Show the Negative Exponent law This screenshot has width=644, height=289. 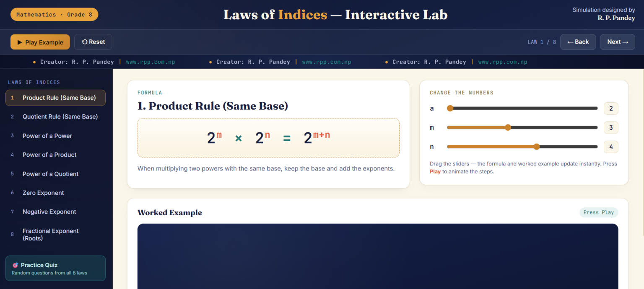pyautogui.click(x=55, y=212)
